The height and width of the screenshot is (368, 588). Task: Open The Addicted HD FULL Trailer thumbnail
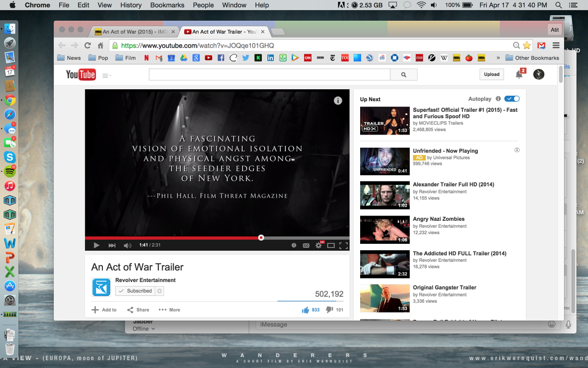click(385, 264)
